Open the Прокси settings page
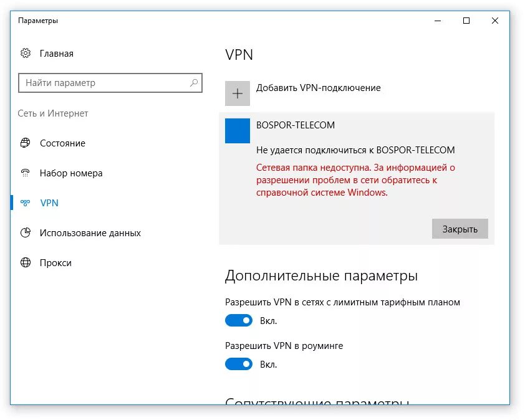The height and width of the screenshot is (420, 525). (55, 263)
